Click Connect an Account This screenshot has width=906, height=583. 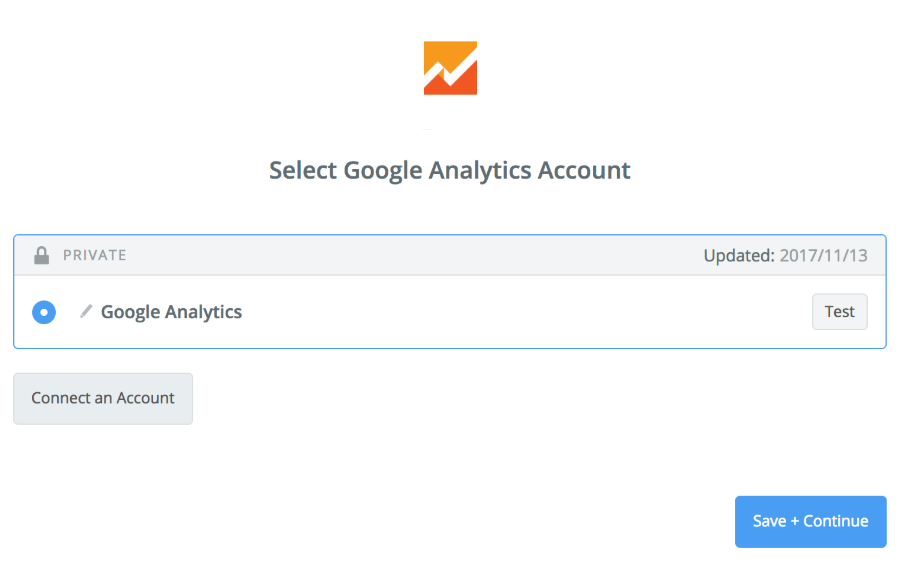(x=103, y=398)
